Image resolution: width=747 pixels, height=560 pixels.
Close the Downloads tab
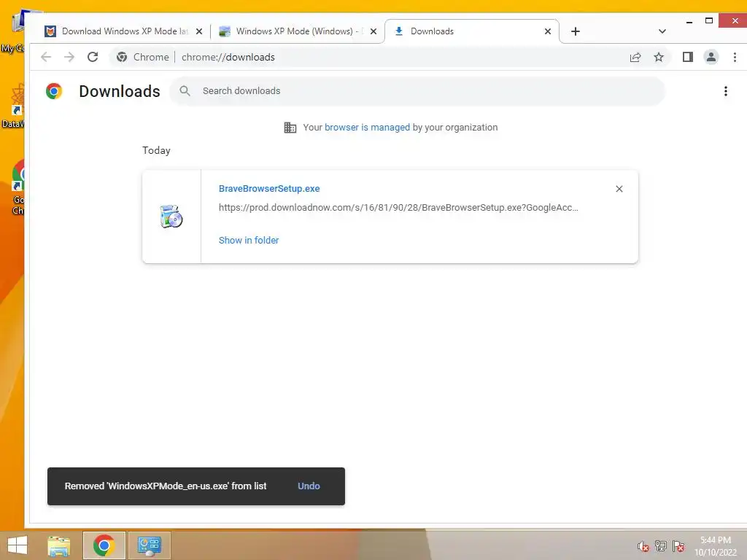coord(548,31)
